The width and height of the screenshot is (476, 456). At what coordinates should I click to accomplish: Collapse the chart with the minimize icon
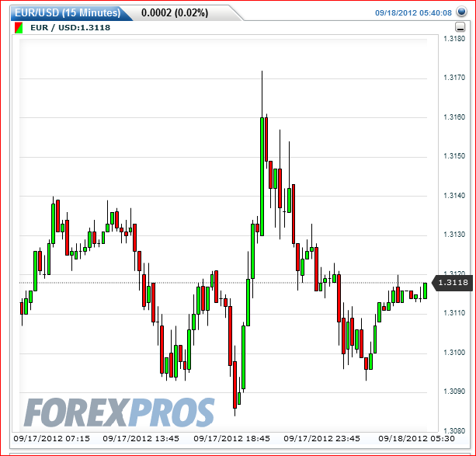click(x=460, y=27)
